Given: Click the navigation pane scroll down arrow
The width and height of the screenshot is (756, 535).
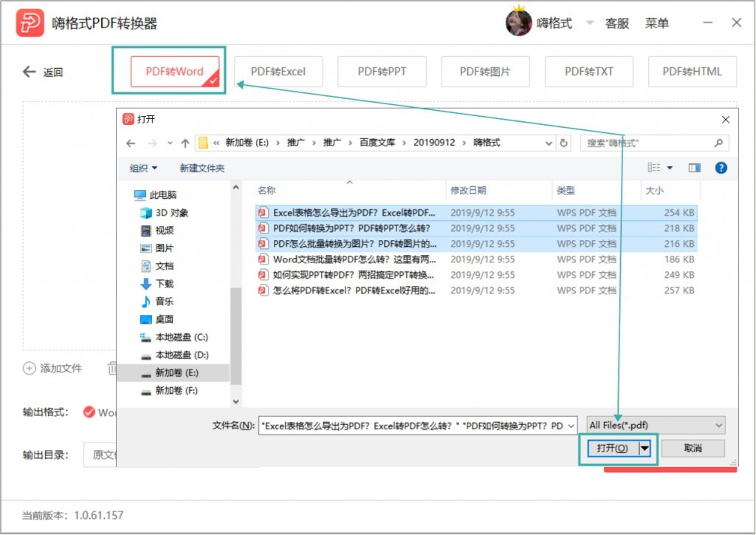Looking at the screenshot, I should click(x=236, y=401).
